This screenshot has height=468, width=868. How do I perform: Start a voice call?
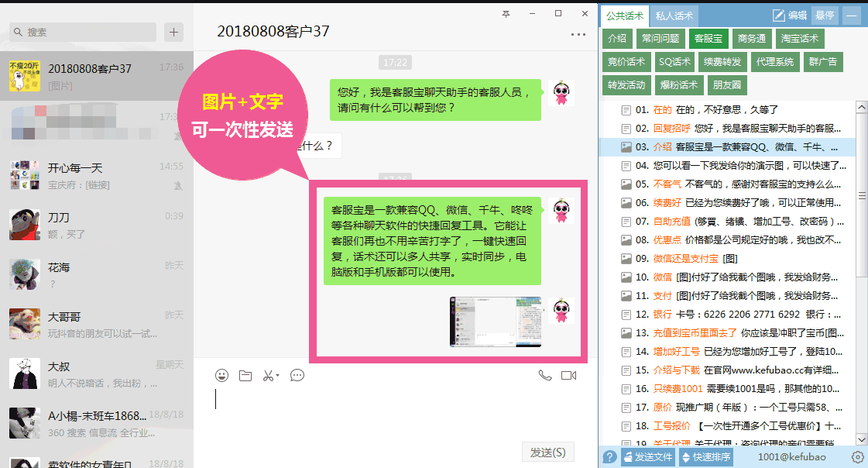coord(544,375)
